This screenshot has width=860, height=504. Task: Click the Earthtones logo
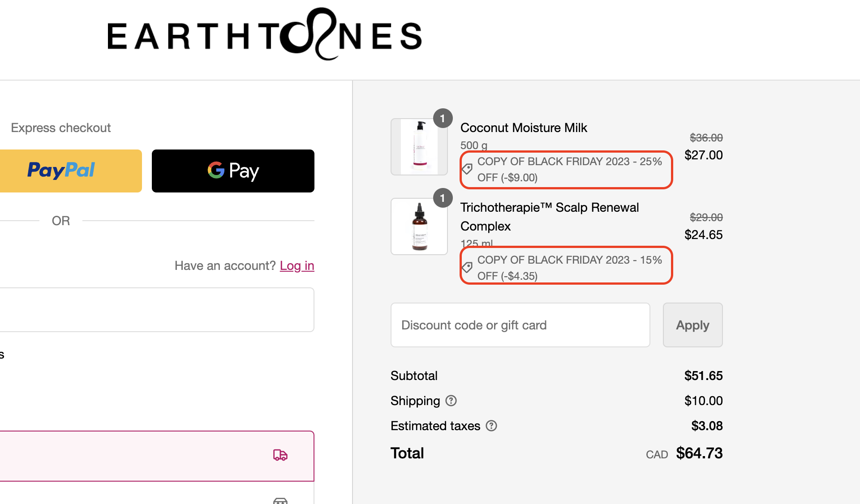click(265, 34)
